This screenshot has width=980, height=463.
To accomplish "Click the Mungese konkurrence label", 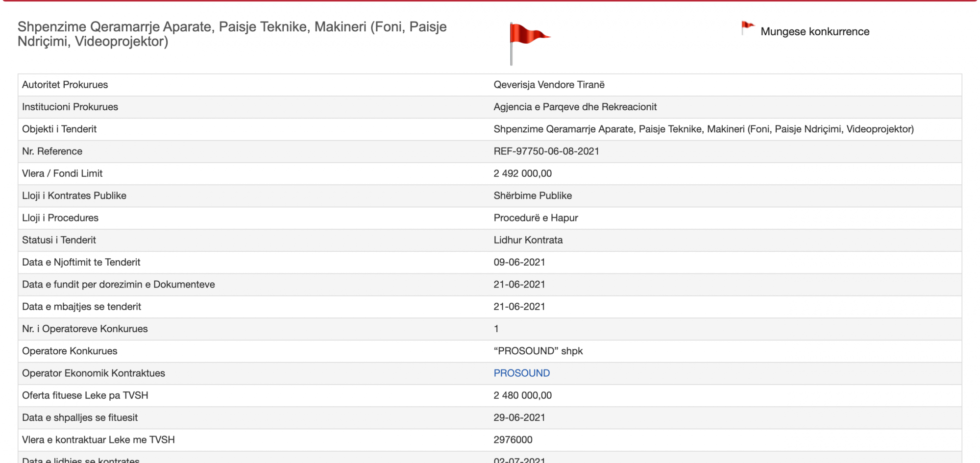I will coord(815,31).
